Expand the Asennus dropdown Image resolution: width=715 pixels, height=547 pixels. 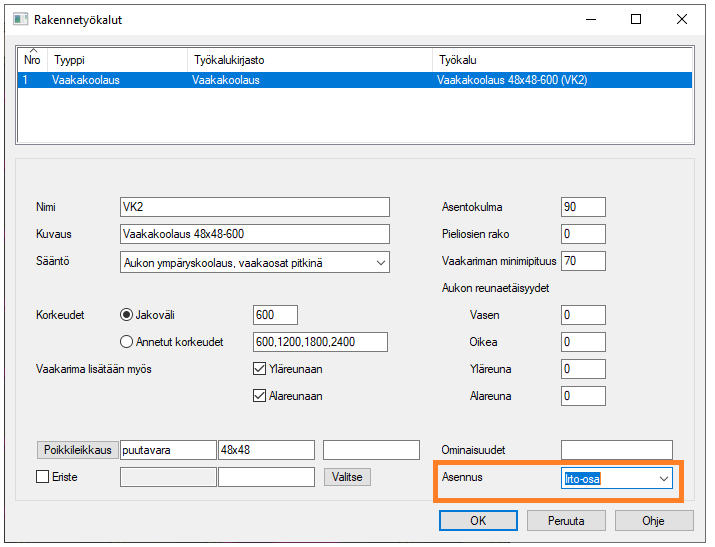coord(663,479)
